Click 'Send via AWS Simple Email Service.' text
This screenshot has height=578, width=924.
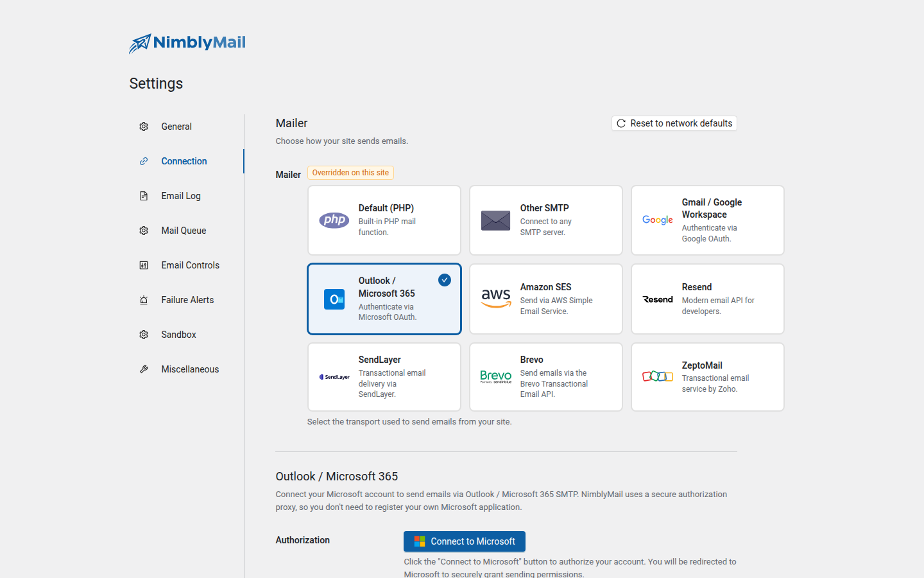556,306
